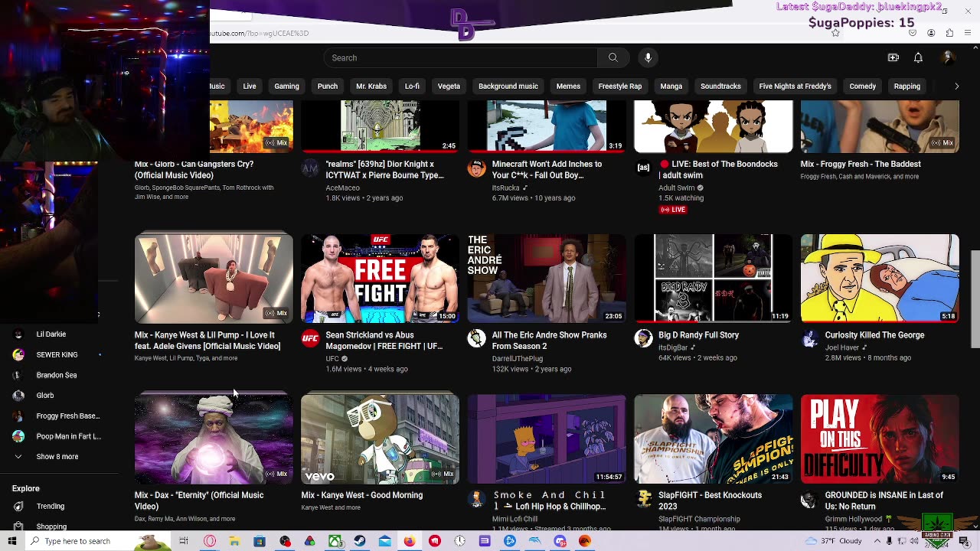Select the Memes filter chip
This screenshot has width=980, height=551.
(568, 86)
